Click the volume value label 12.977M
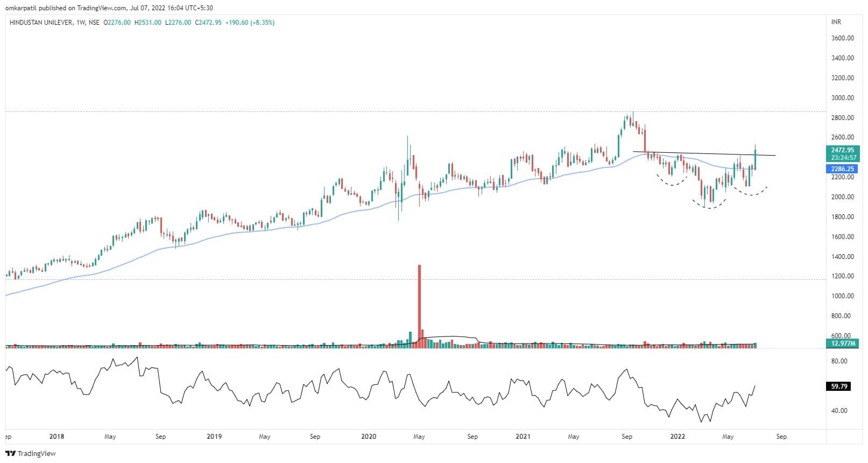This screenshot has height=463, width=868. [842, 343]
